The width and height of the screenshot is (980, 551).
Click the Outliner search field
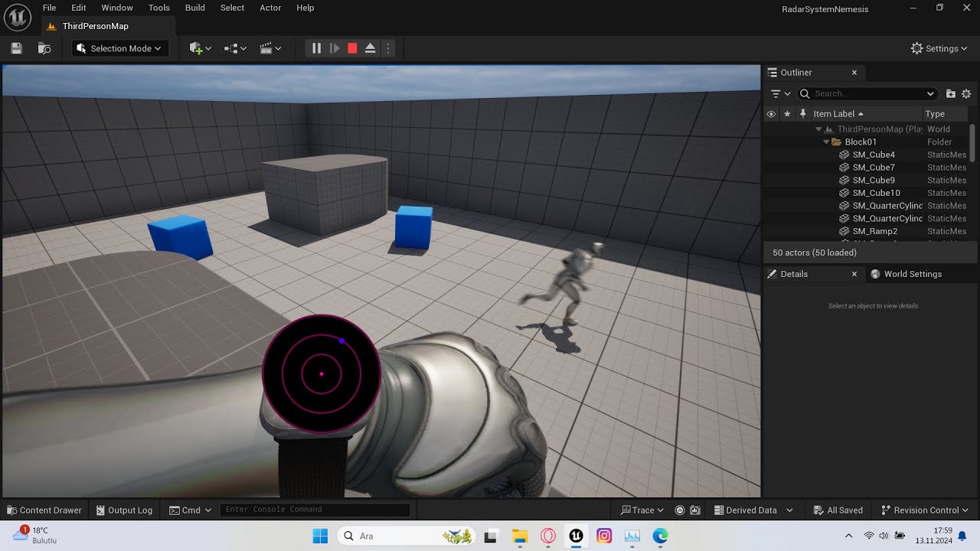click(867, 93)
